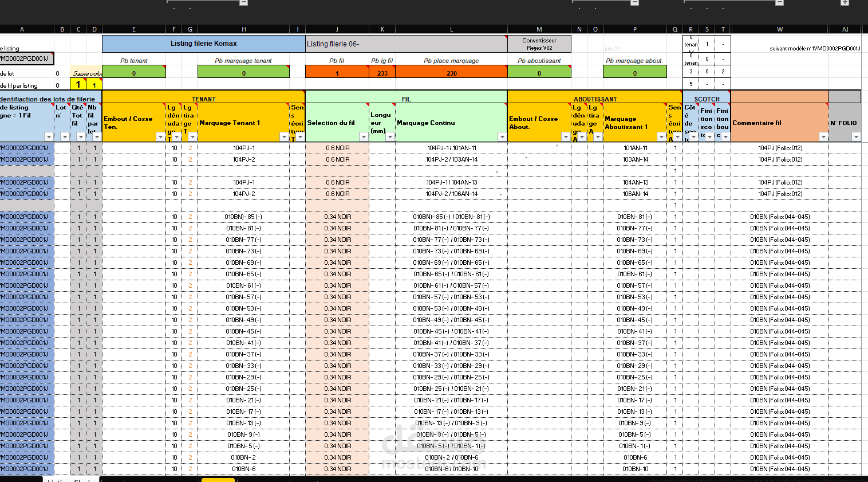Click the Listing filerie 06- cell

(407, 44)
